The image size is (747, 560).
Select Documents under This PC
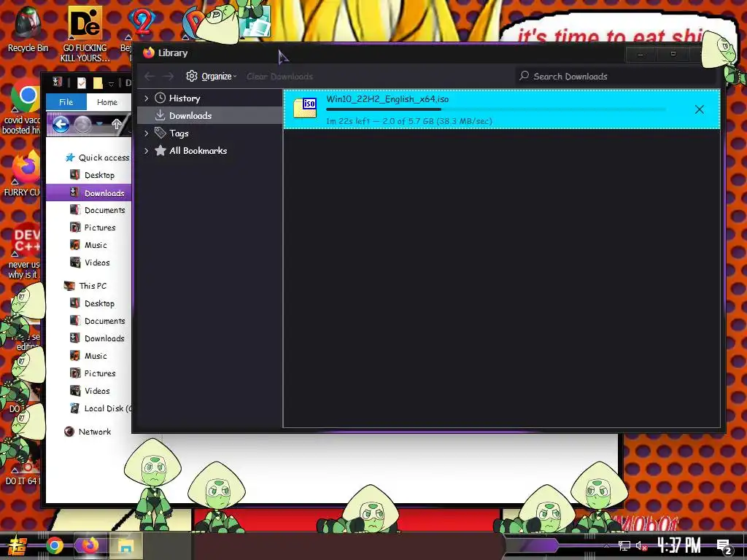click(x=98, y=321)
